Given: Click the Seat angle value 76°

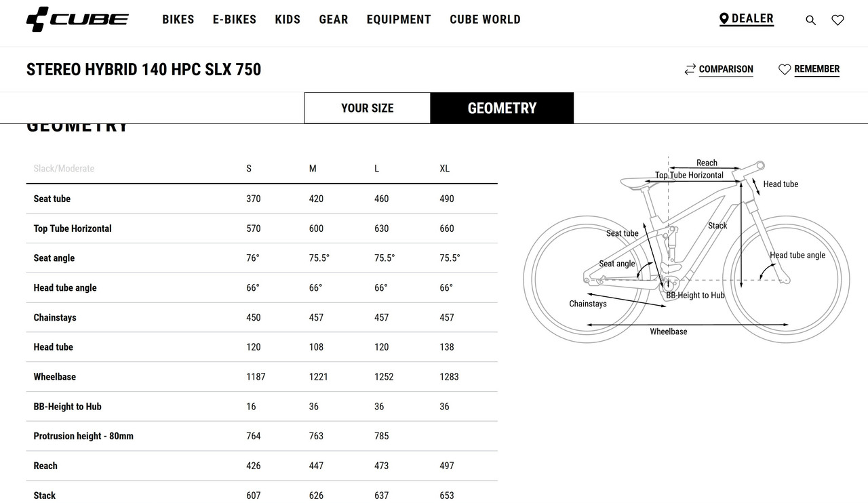Looking at the screenshot, I should pyautogui.click(x=253, y=258).
